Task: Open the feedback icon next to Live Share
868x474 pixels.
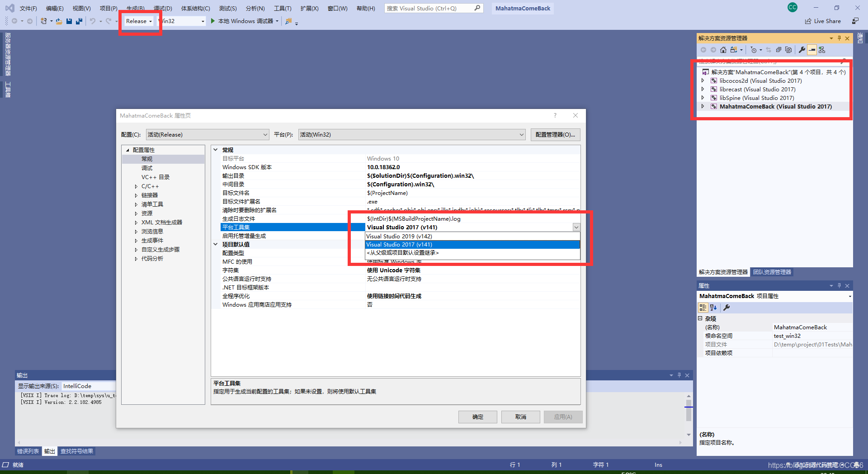Action: pos(855,21)
